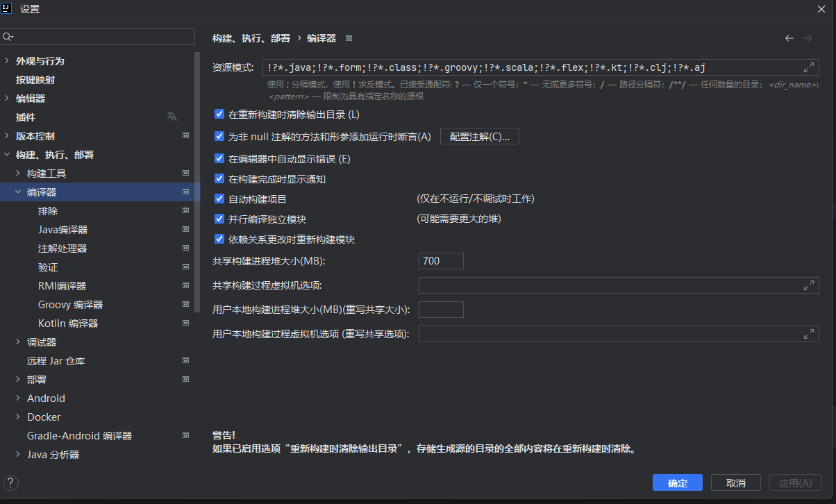
Task: Go forward using the right arrow icon
Action: pyautogui.click(x=808, y=38)
